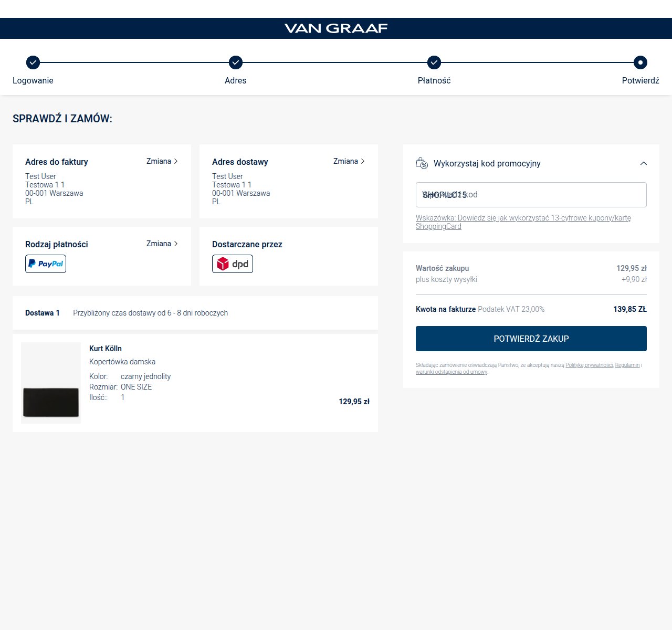
Task: Click the Płatność step label
Action: point(434,80)
